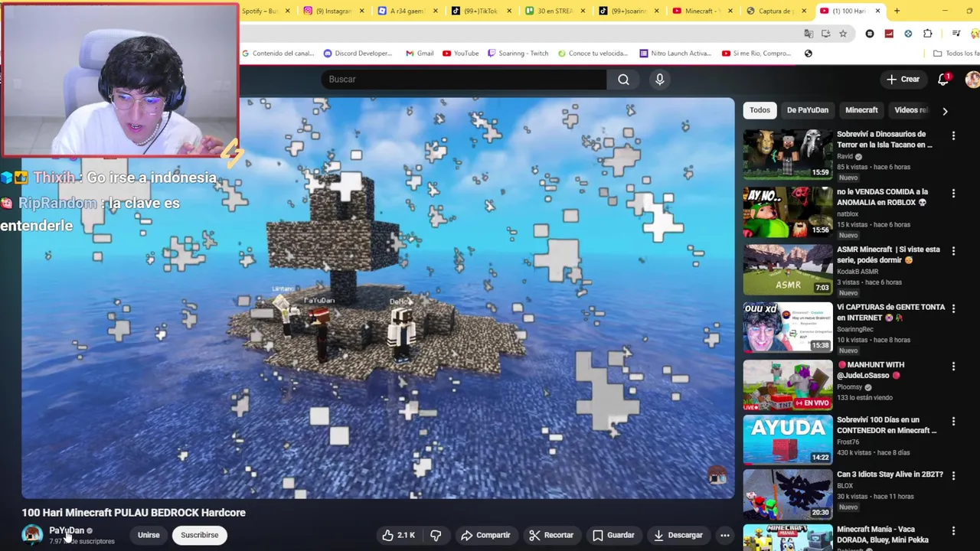
Task: Open options for MANHUNT WITH JudeLoSasso video
Action: [953, 367]
